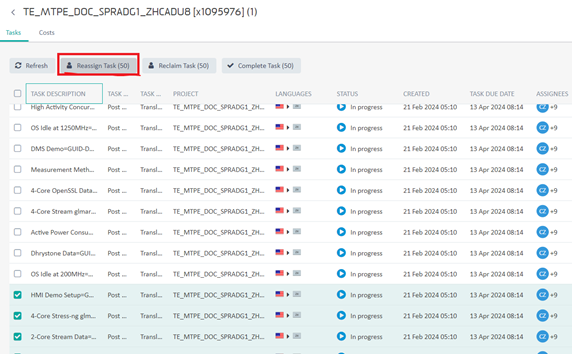This screenshot has height=361, width=578.
Task: Click status icon in OS Idle at 1250MHz row
Action: pos(341,128)
